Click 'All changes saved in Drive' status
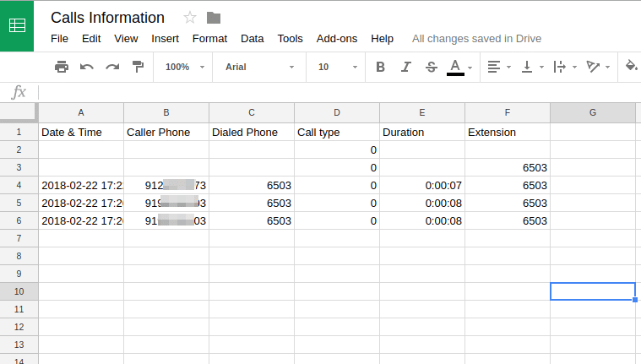641x364 pixels. [x=476, y=39]
